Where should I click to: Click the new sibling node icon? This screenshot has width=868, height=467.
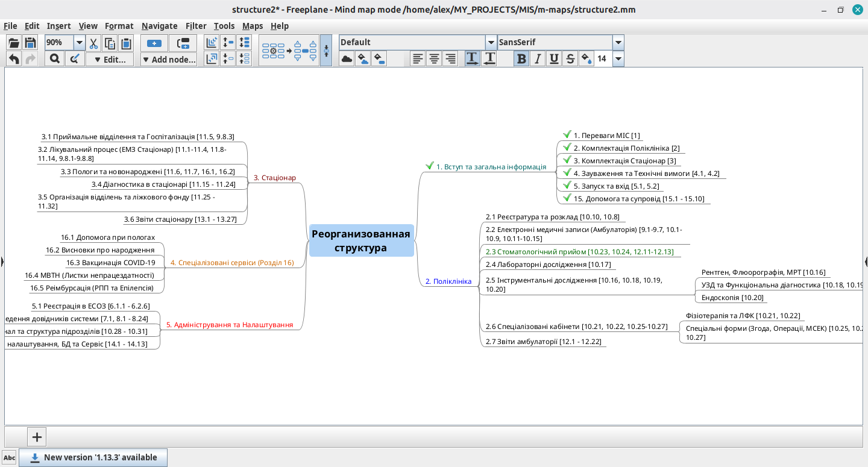coord(183,43)
